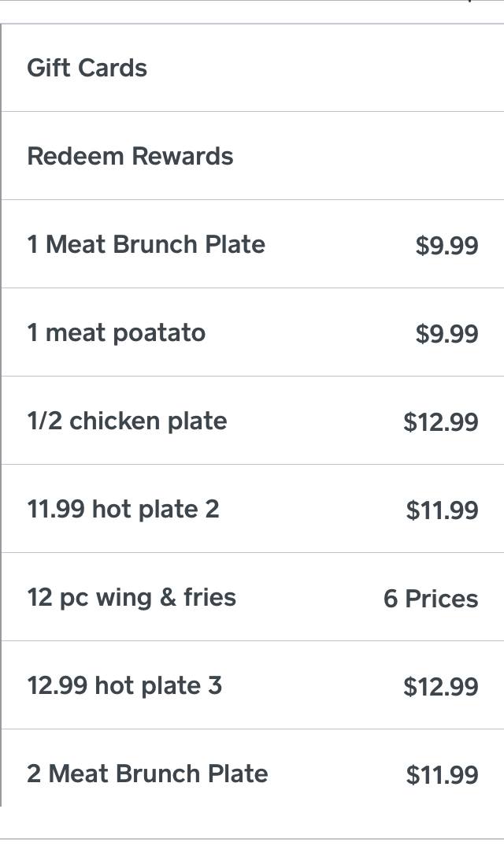Choose the 1/2 chicken plate item
The height and width of the screenshot is (846, 504).
[x=127, y=421]
